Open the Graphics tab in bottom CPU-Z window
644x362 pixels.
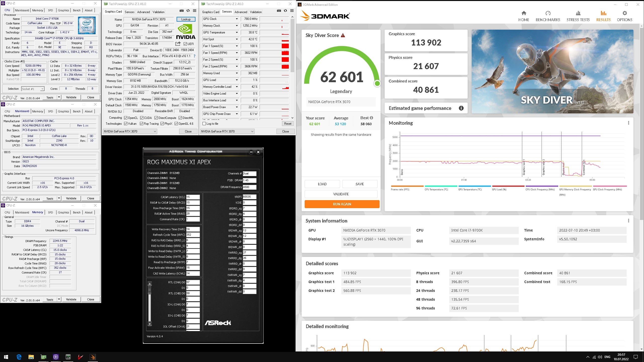63,212
